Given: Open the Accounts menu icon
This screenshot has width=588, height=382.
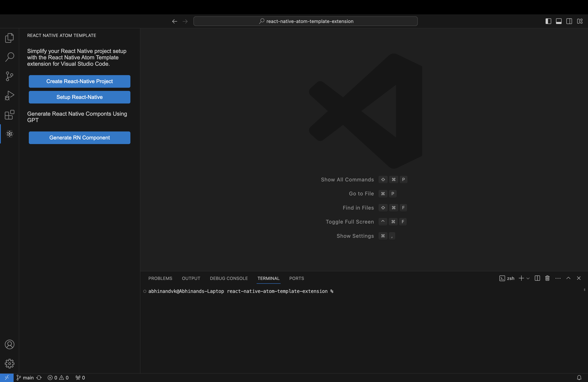Looking at the screenshot, I should coord(9,344).
